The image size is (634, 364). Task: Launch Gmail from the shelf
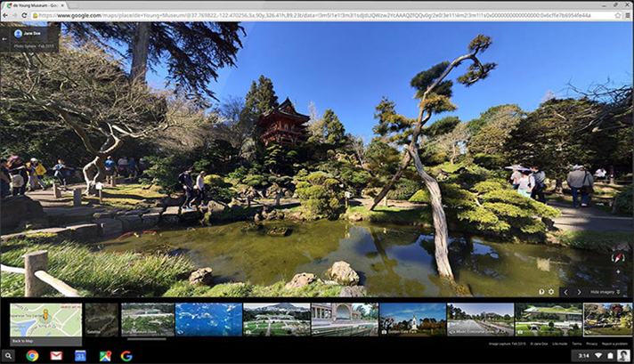(56, 356)
